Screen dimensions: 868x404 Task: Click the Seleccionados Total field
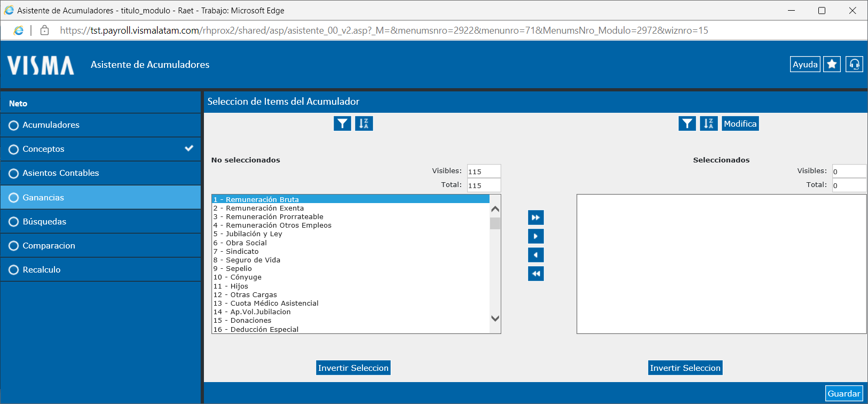[849, 185]
